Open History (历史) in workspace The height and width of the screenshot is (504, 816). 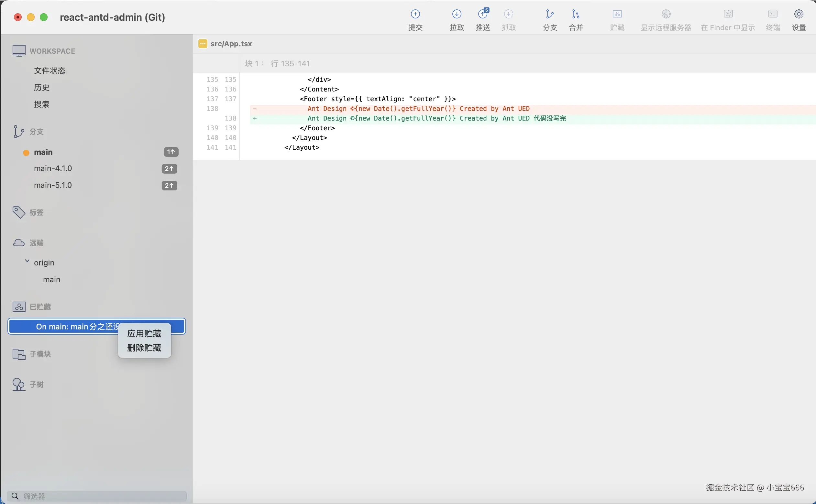click(42, 88)
